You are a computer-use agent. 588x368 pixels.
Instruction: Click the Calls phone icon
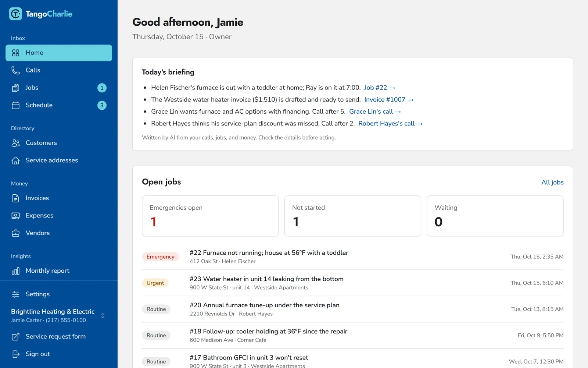(15, 70)
